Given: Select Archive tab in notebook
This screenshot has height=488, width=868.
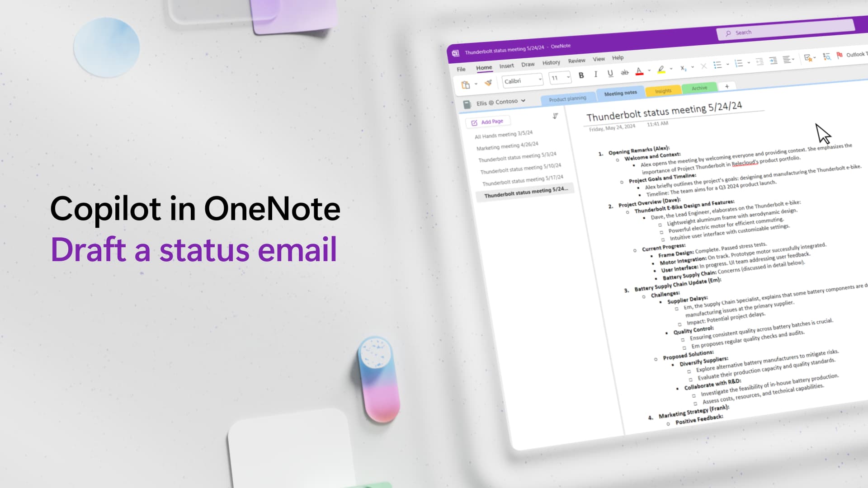Looking at the screenshot, I should [x=698, y=87].
